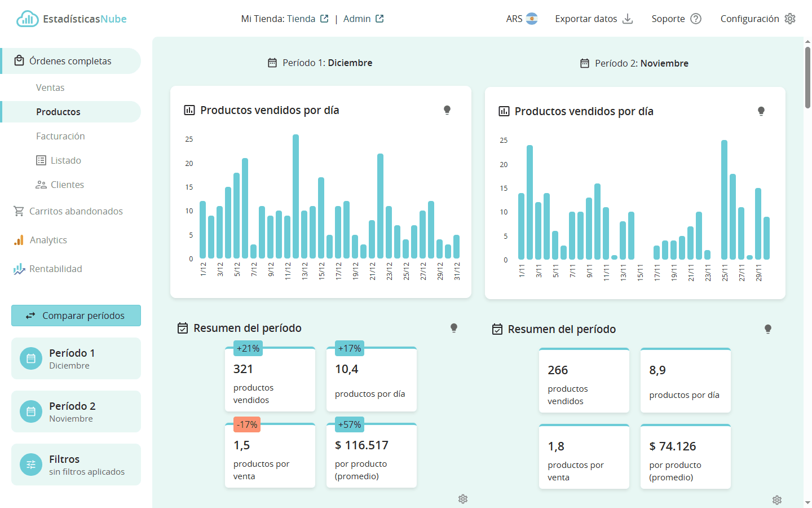
Task: Select the ARS currency flag selector
Action: coord(531,19)
